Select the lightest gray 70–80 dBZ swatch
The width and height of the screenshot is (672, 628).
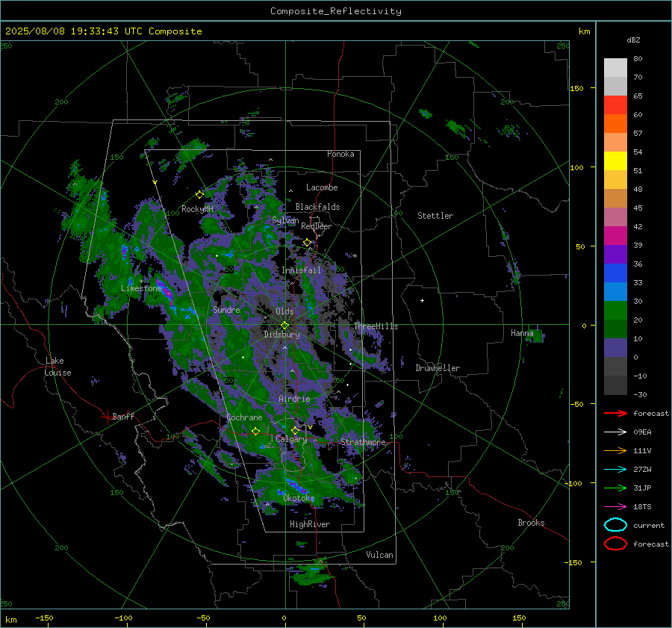tap(615, 67)
